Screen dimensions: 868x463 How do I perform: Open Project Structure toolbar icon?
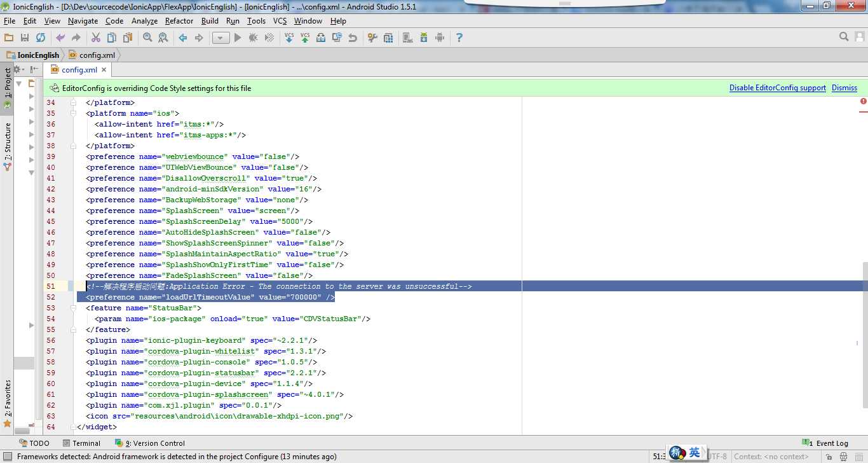(388, 38)
